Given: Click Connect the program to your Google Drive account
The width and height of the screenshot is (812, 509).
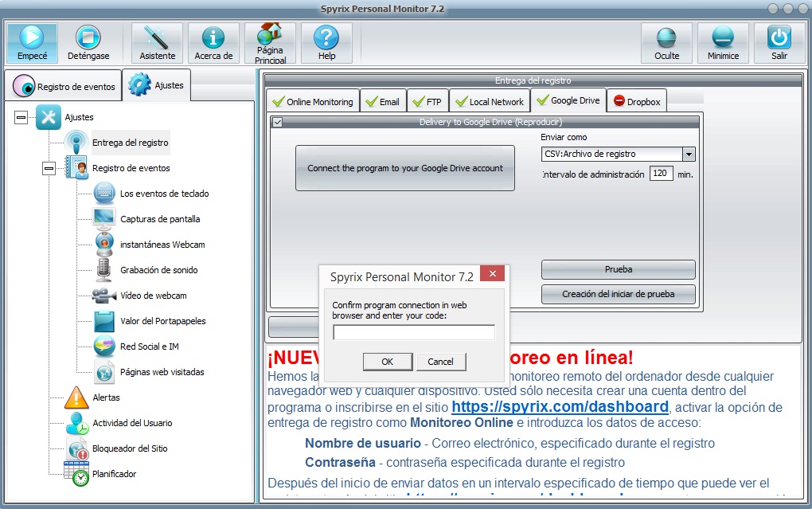Looking at the screenshot, I should pyautogui.click(x=405, y=168).
